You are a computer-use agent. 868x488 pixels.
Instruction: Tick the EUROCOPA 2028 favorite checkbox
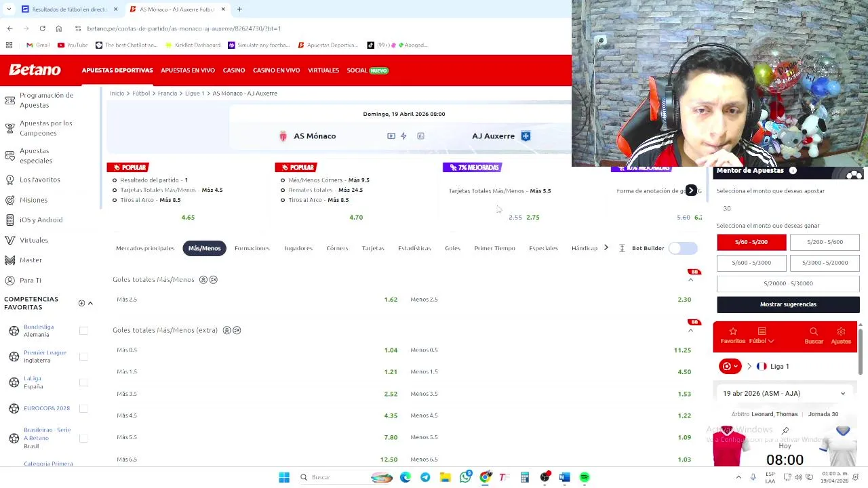[83, 408]
